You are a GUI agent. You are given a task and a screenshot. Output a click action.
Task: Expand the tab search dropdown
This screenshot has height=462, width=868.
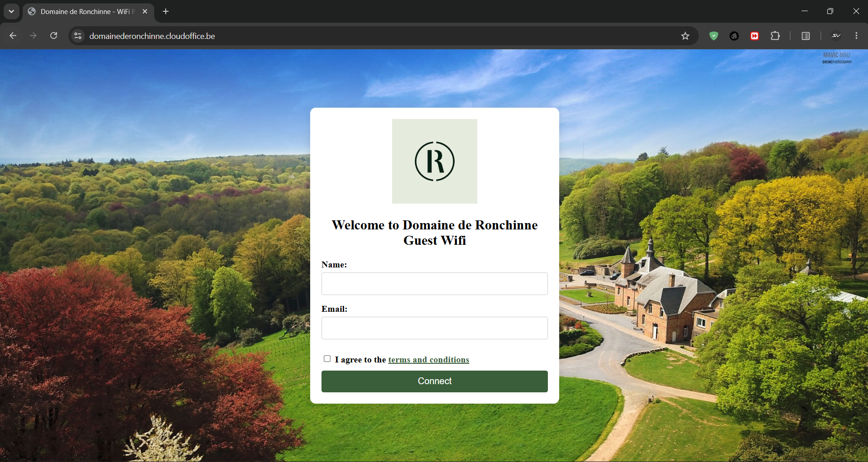(x=11, y=11)
